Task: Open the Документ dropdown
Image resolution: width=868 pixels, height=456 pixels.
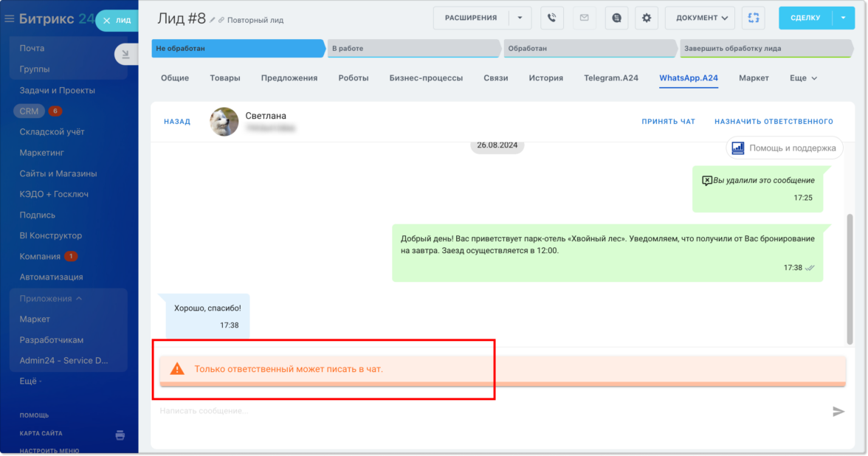Action: click(x=700, y=18)
